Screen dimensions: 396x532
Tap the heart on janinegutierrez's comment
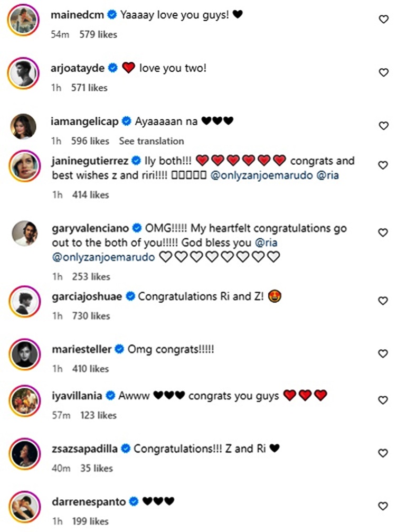pyautogui.click(x=384, y=166)
